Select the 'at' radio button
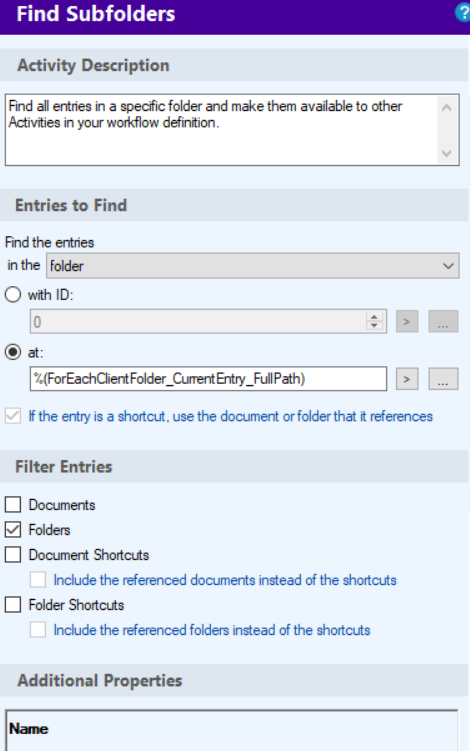Screen dimensions: 470x751 click(13, 352)
